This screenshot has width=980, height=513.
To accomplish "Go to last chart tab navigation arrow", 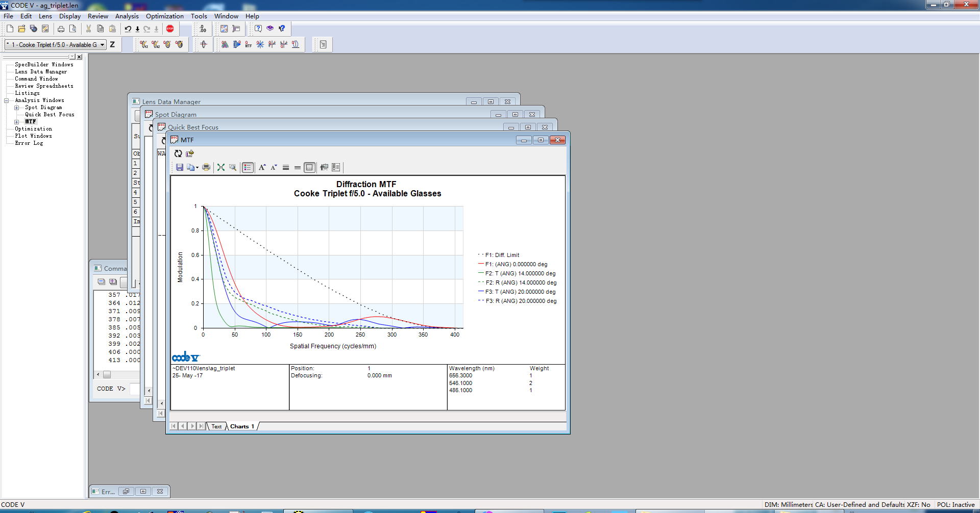I will pos(202,426).
